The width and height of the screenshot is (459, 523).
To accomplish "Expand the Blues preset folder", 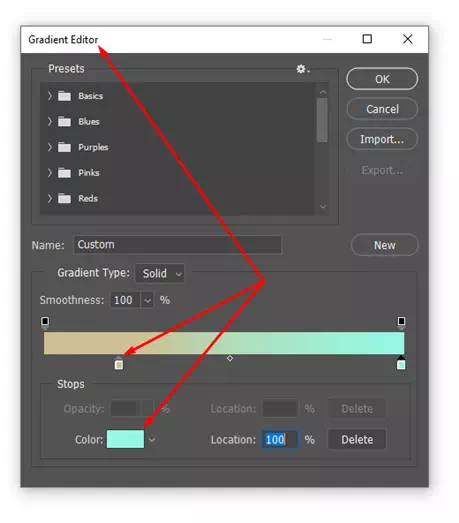I will coord(50,121).
